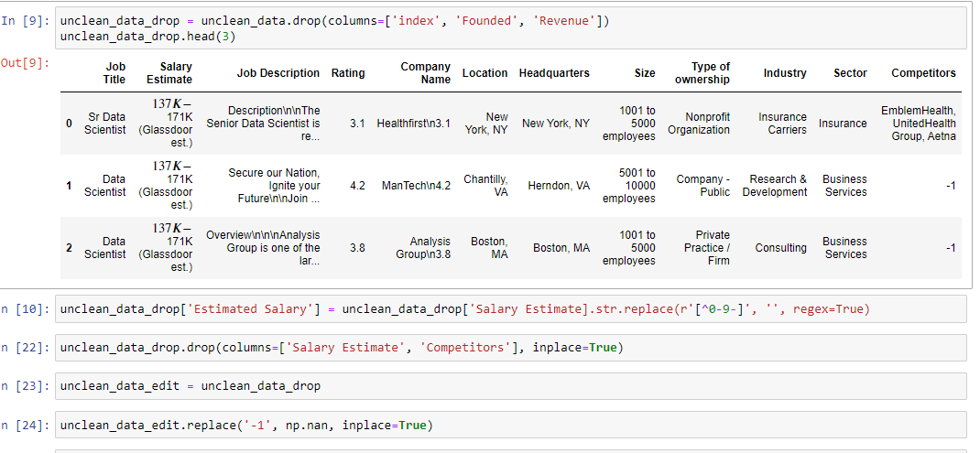The height and width of the screenshot is (453, 980).
Task: Click the '5001 to 10000 employees' size cell
Action: (629, 186)
